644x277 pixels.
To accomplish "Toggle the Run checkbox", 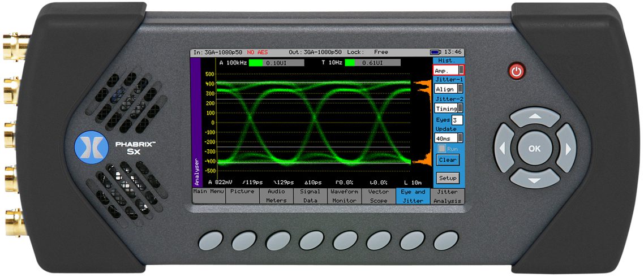I will coord(442,149).
